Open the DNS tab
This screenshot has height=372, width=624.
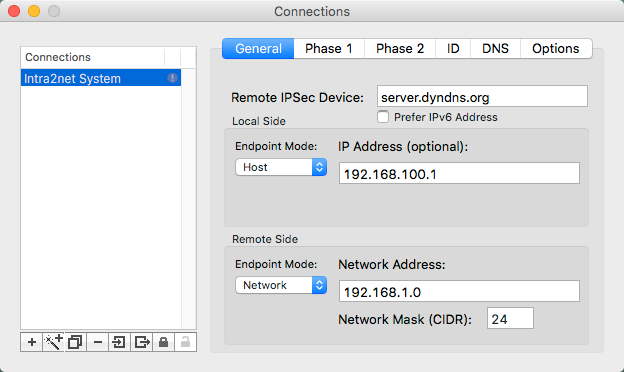click(495, 49)
